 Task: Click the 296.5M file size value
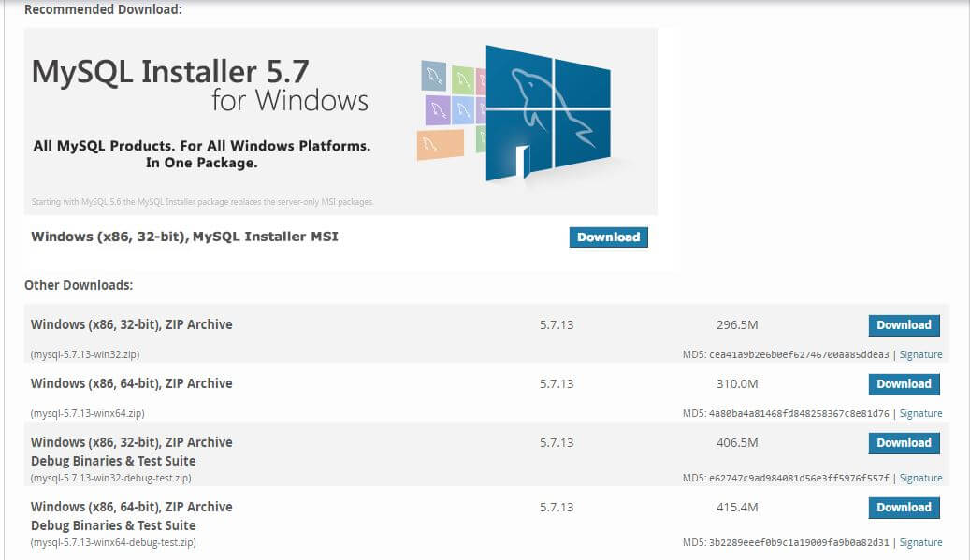tap(737, 324)
